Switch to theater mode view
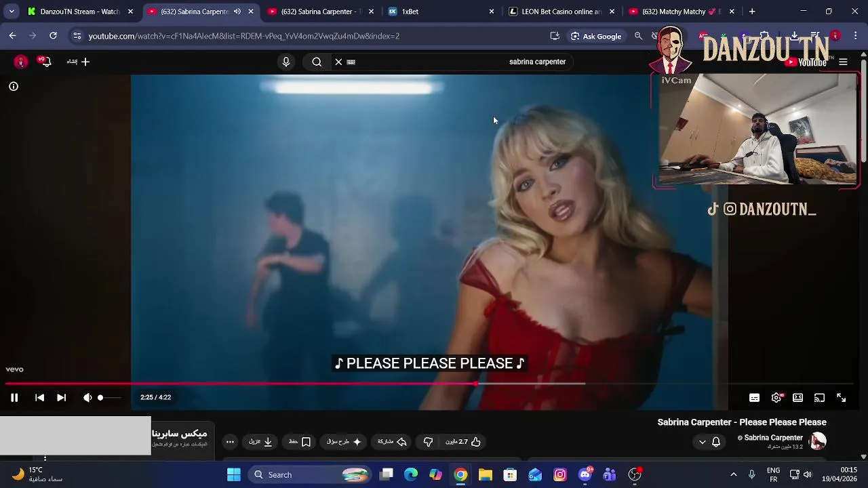 coord(798,398)
